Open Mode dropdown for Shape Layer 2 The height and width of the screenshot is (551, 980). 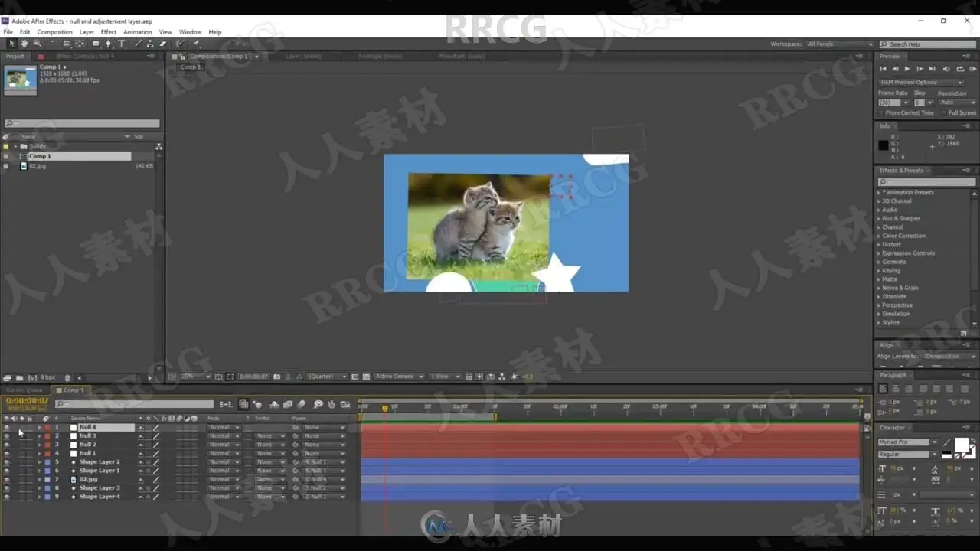224,462
